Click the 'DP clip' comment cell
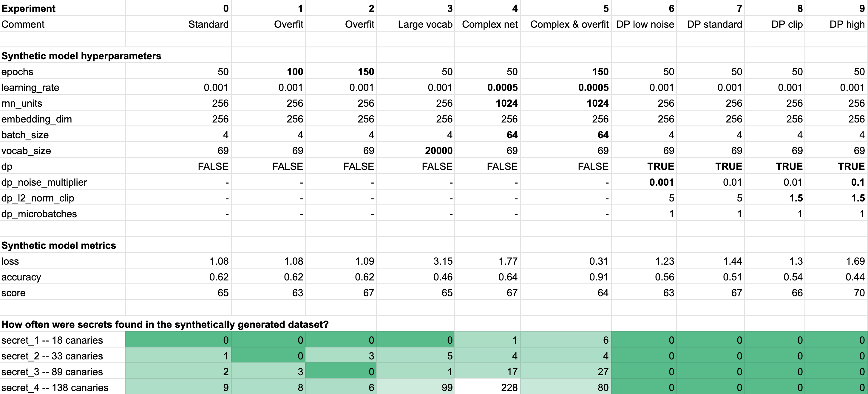868x394 pixels. (x=775, y=24)
